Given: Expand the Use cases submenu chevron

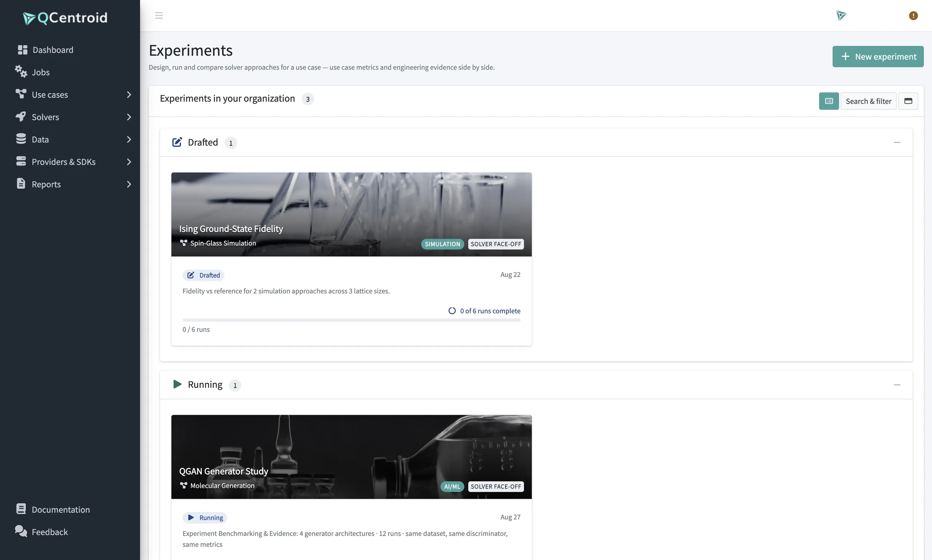Looking at the screenshot, I should (x=129, y=95).
